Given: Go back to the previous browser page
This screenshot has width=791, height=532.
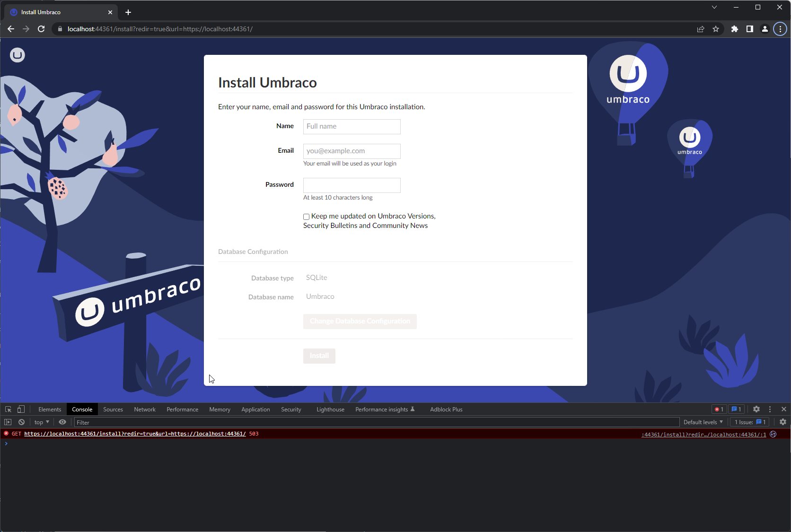Looking at the screenshot, I should point(11,29).
